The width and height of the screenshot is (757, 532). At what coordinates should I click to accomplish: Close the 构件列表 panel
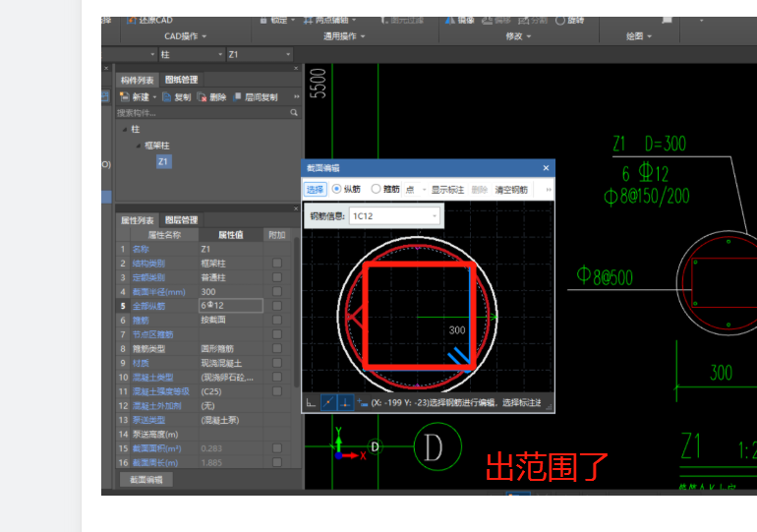pos(296,68)
